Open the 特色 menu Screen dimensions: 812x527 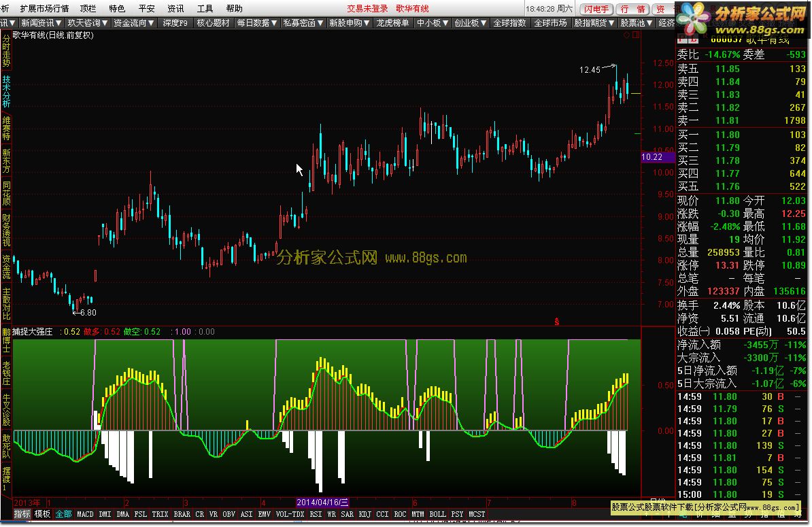[x=117, y=8]
